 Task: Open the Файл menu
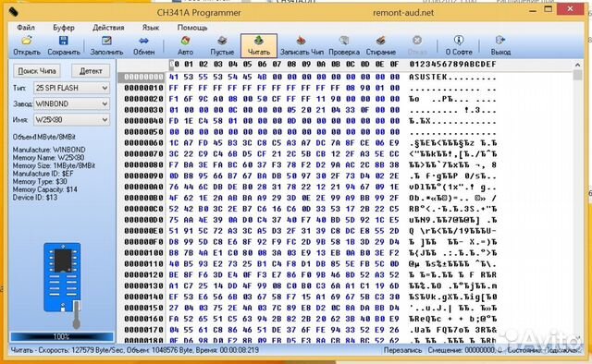point(26,28)
